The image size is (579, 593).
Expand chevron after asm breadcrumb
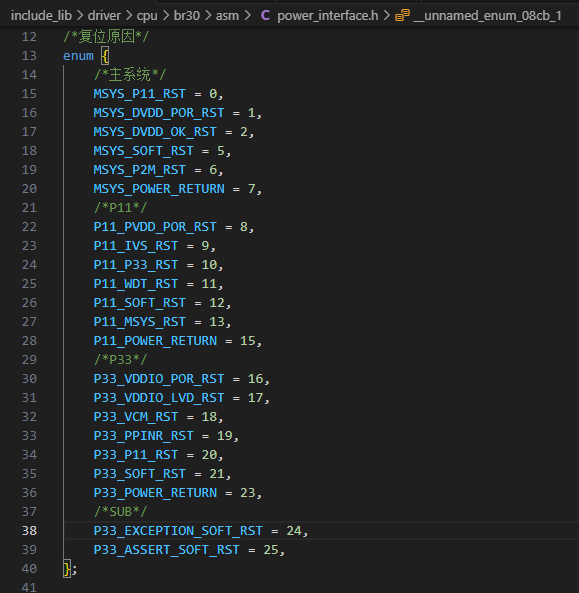[247, 16]
